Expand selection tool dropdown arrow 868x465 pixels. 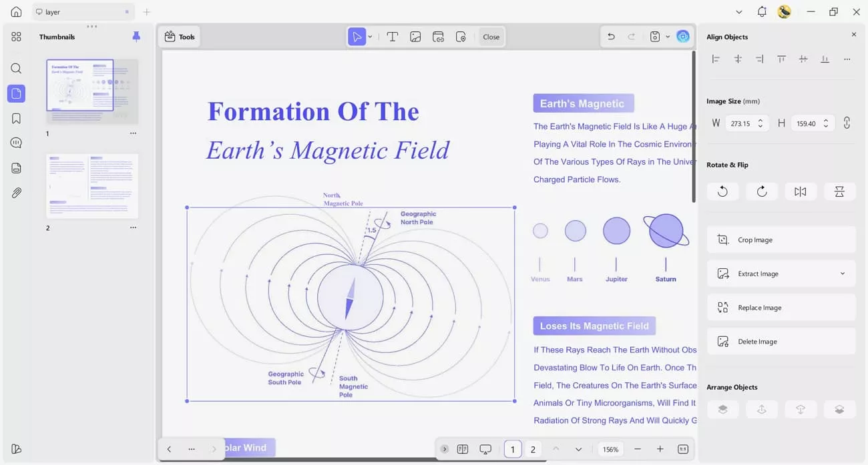coord(371,37)
